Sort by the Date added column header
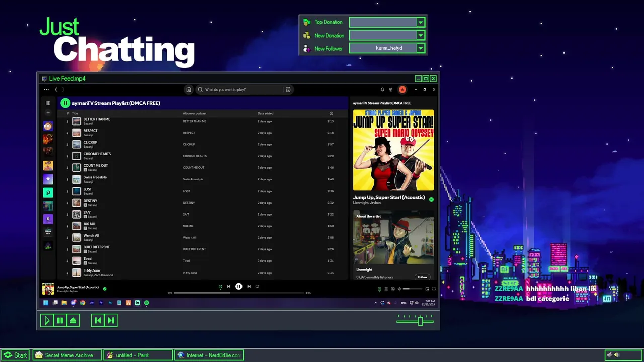The height and width of the screenshot is (362, 644). click(265, 113)
